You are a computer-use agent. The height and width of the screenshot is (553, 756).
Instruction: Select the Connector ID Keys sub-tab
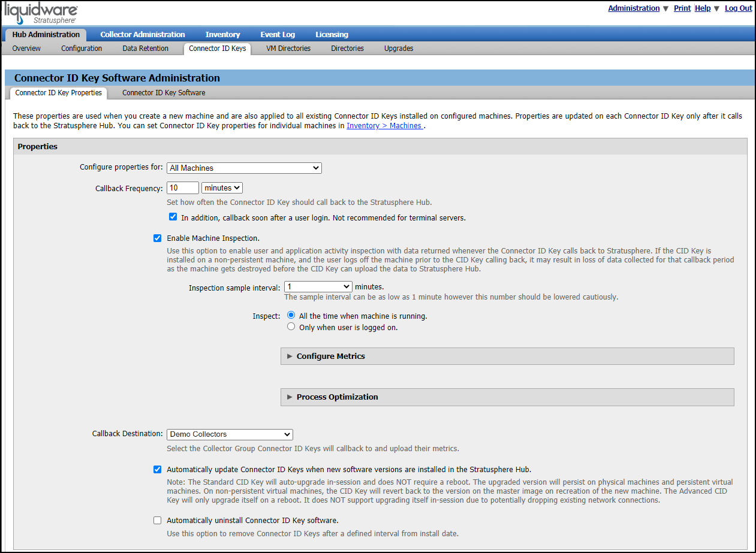click(217, 49)
